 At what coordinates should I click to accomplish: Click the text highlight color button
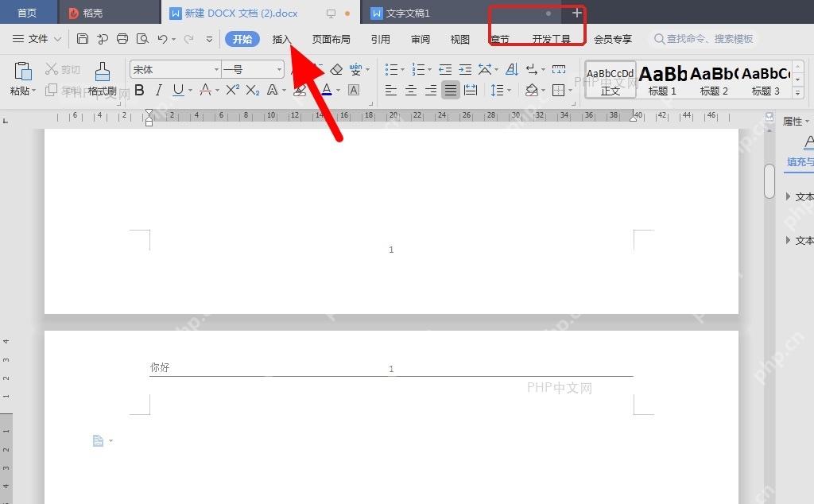[x=300, y=91]
